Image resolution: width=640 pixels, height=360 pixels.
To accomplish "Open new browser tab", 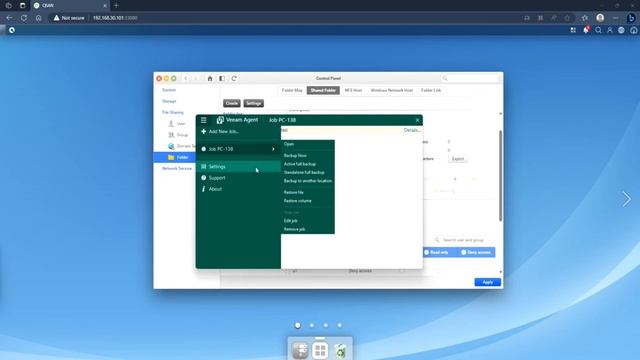I will 116,6.
